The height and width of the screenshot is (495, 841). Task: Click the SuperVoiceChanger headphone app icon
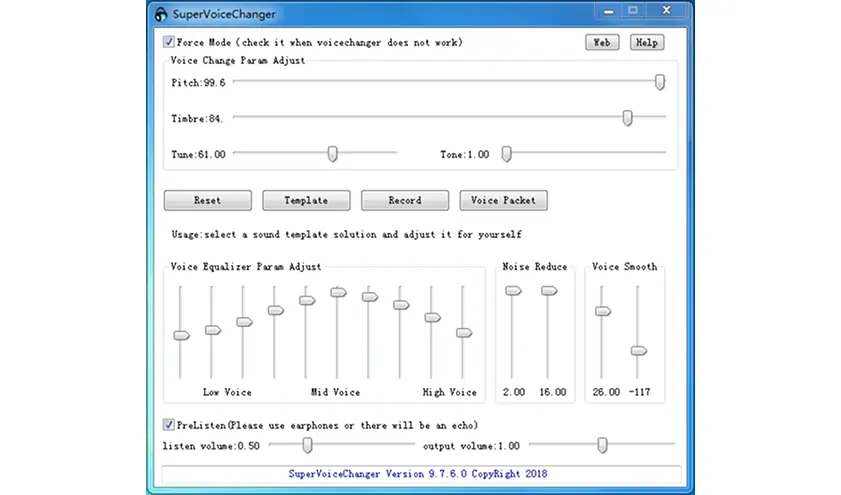click(161, 14)
